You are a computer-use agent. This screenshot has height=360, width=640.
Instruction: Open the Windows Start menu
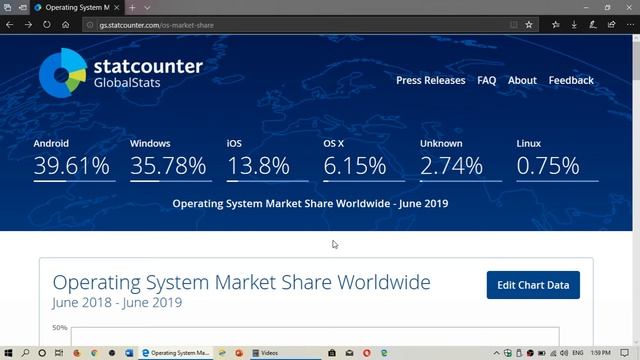pos(8,353)
